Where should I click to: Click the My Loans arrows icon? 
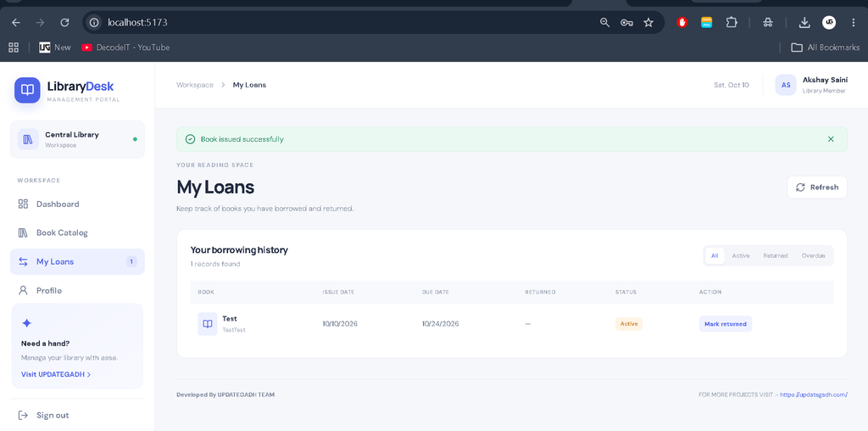23,261
